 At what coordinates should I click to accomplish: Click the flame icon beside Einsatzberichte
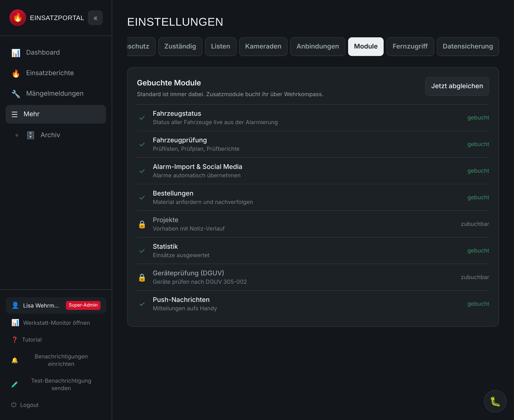16,73
